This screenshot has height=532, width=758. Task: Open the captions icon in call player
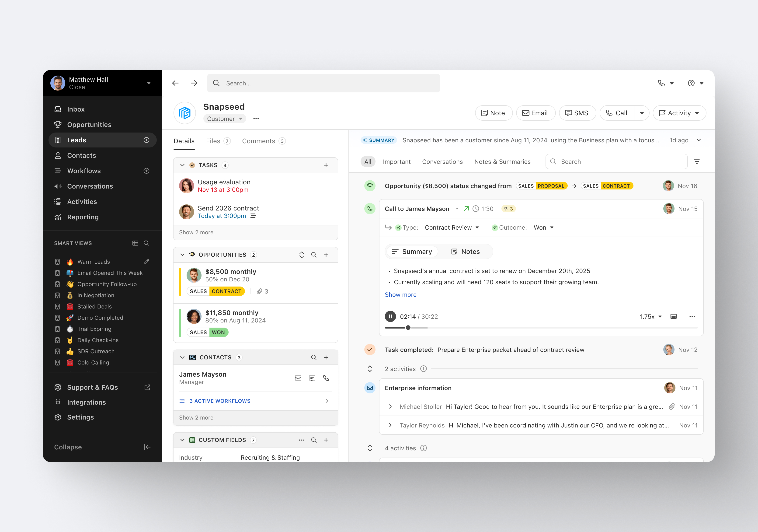[x=673, y=316]
